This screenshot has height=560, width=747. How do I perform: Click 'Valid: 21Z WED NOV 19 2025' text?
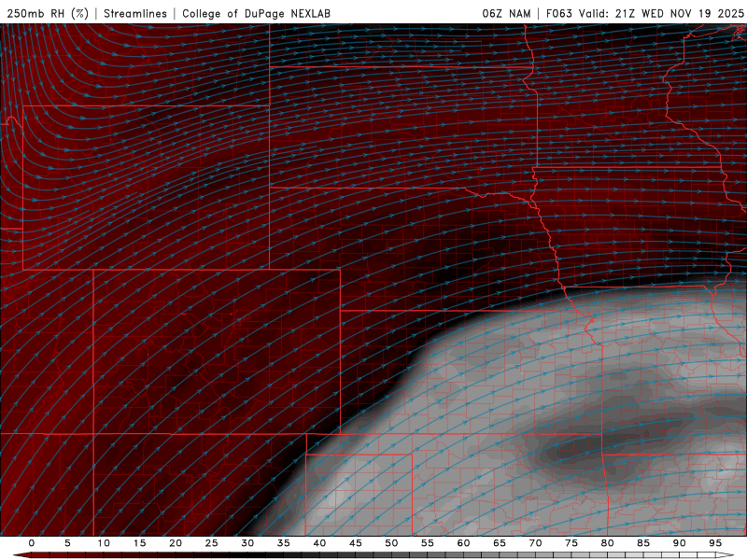661,13
